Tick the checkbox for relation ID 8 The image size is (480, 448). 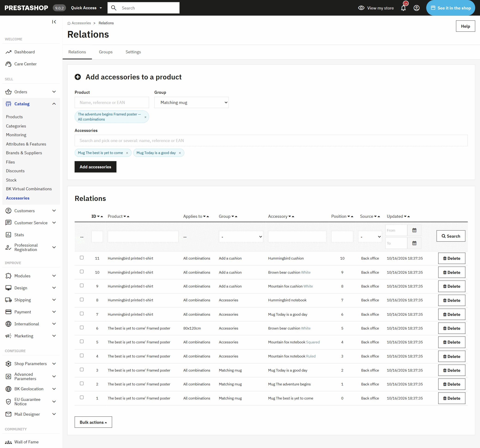pos(82,299)
